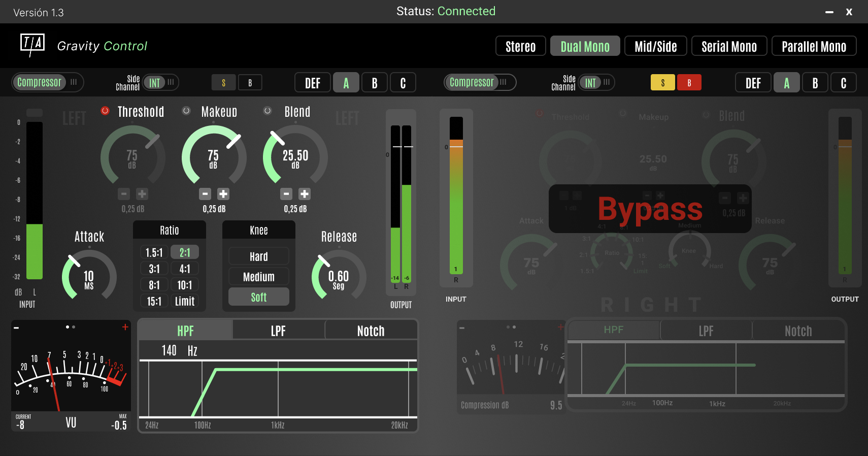This screenshot has height=456, width=868.
Task: Switch right Side Channel INT toggle
Action: click(597, 82)
